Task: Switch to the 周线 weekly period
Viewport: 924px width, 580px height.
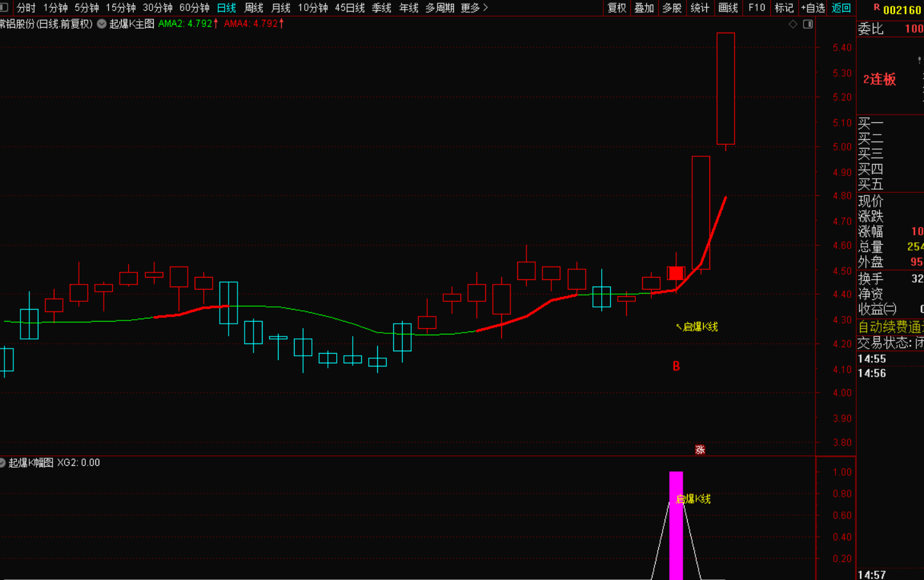Action: [254, 8]
